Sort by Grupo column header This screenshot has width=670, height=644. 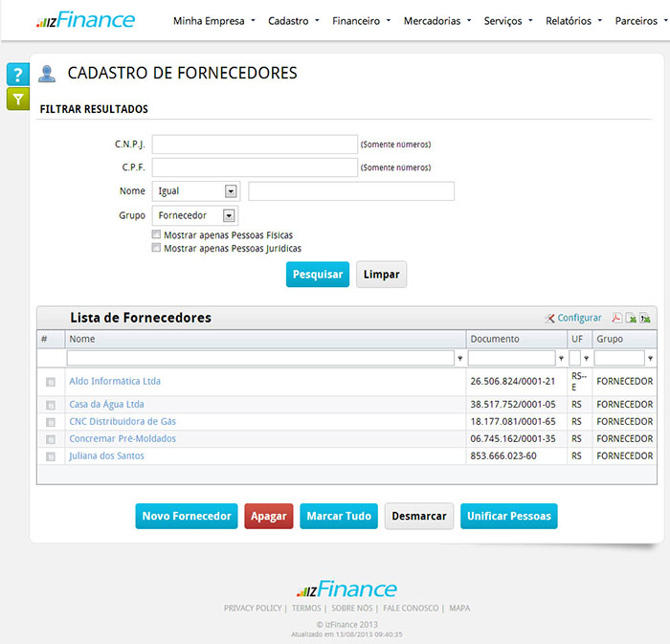click(624, 339)
